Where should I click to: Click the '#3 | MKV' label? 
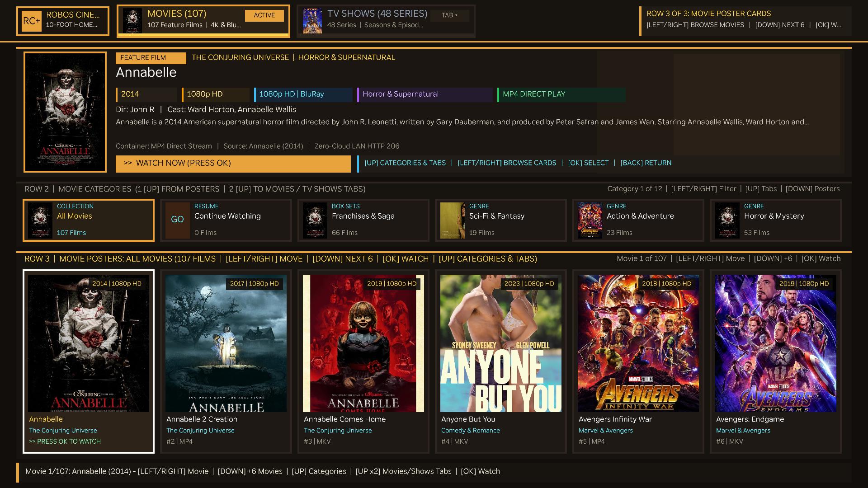point(317,441)
